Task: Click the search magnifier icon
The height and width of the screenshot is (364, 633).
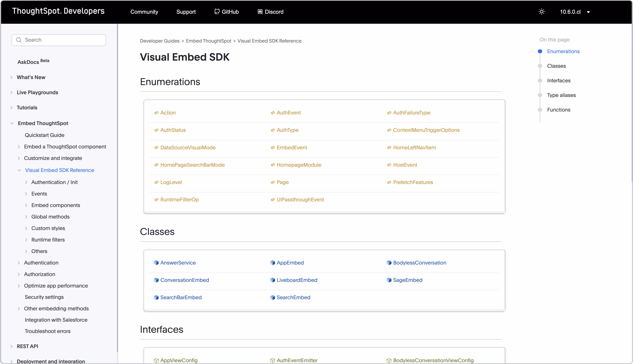Action: point(19,40)
